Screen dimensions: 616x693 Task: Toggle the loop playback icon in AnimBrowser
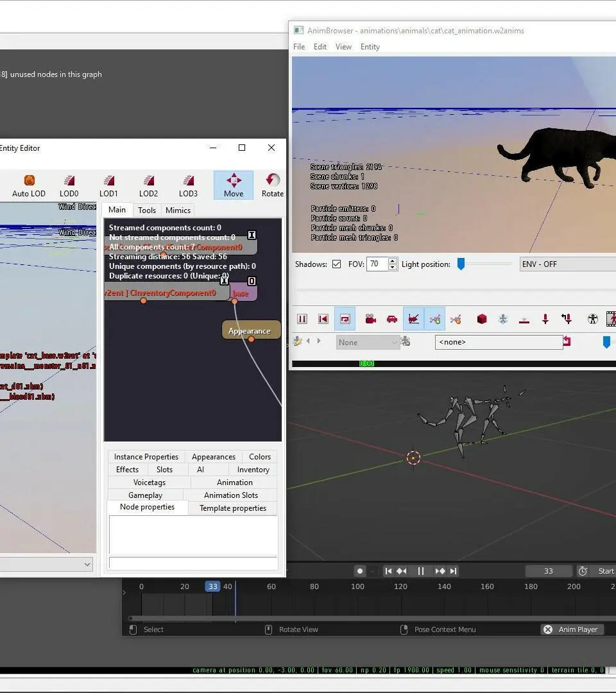click(x=345, y=319)
